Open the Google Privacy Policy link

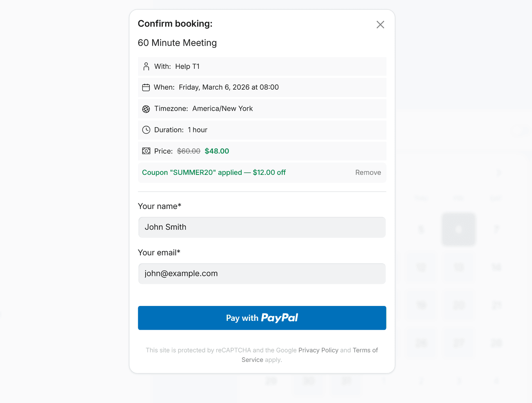tap(318, 350)
